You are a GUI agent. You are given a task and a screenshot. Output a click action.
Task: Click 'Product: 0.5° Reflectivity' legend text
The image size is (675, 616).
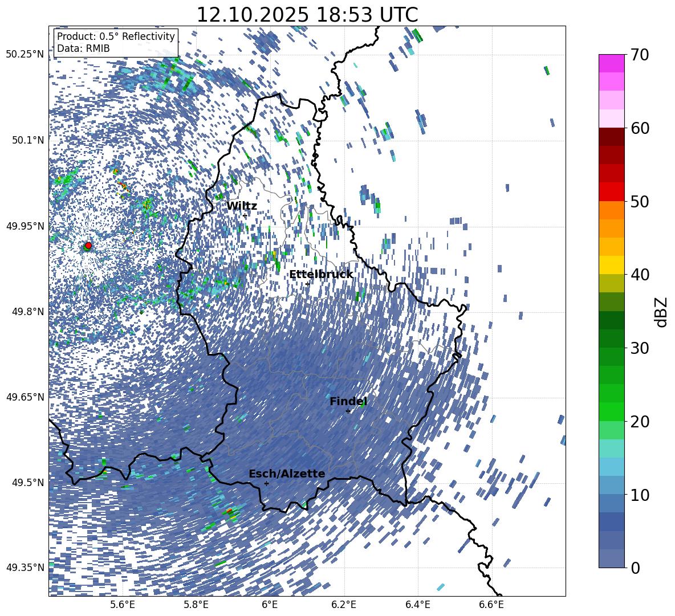(116, 36)
